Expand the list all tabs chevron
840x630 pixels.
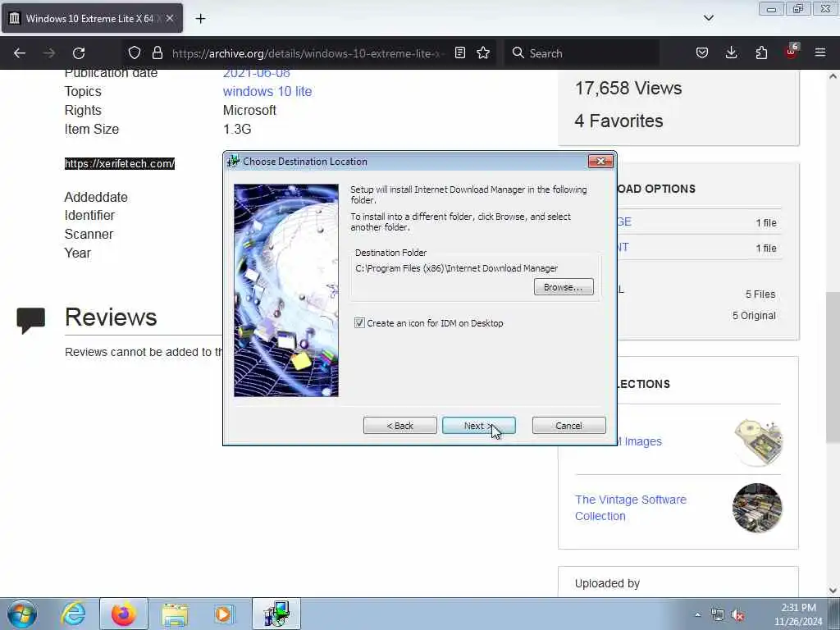[x=708, y=18]
